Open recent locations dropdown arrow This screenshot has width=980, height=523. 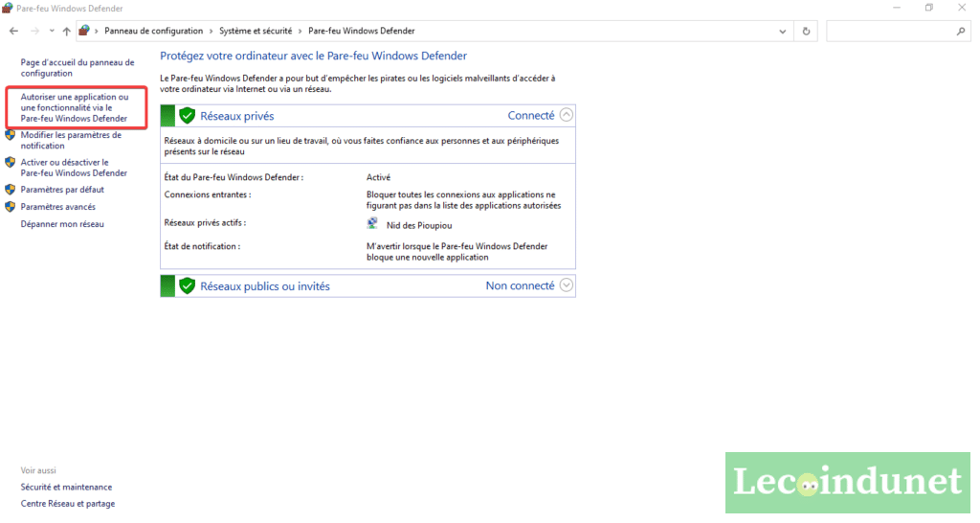52,32
